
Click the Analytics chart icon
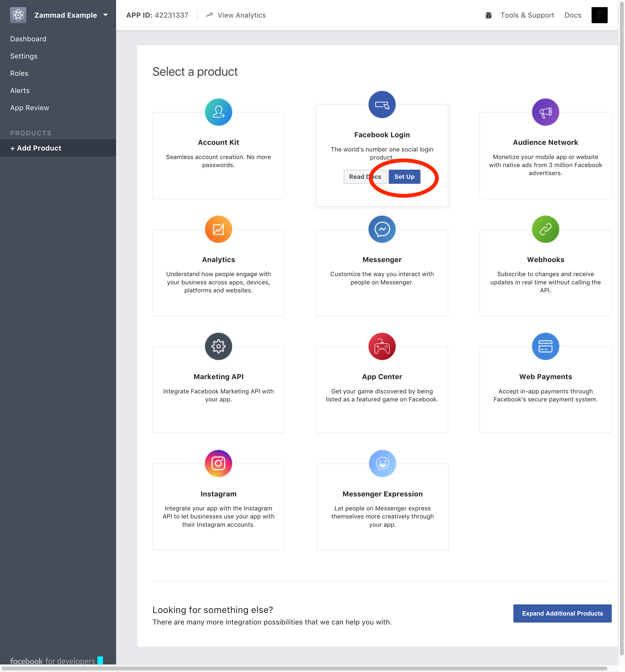pos(218,229)
